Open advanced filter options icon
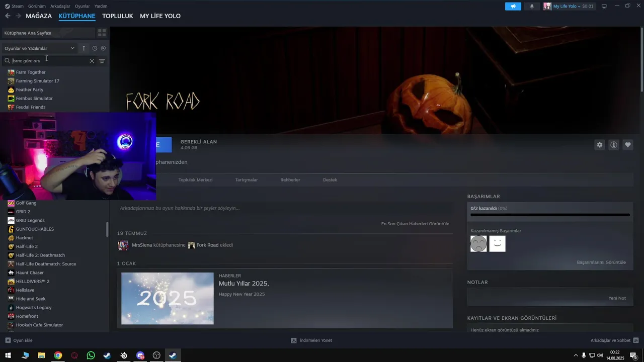Image resolution: width=644 pixels, height=362 pixels. click(x=102, y=61)
